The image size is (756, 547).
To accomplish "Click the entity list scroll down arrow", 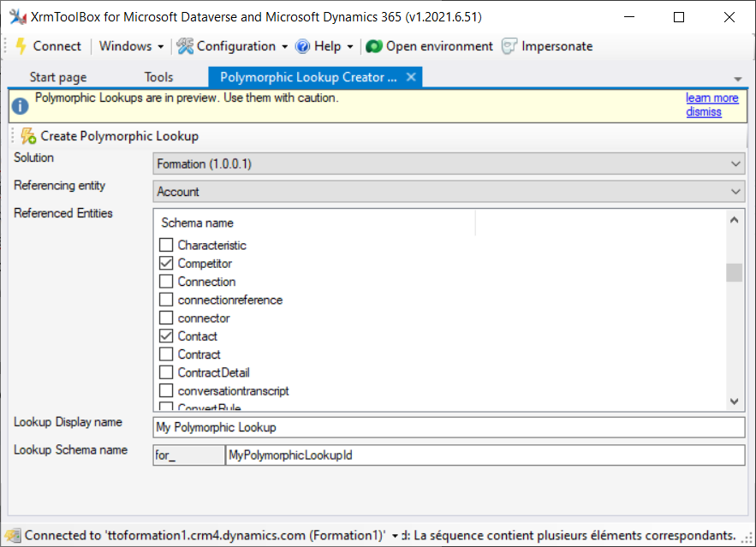I will (734, 401).
